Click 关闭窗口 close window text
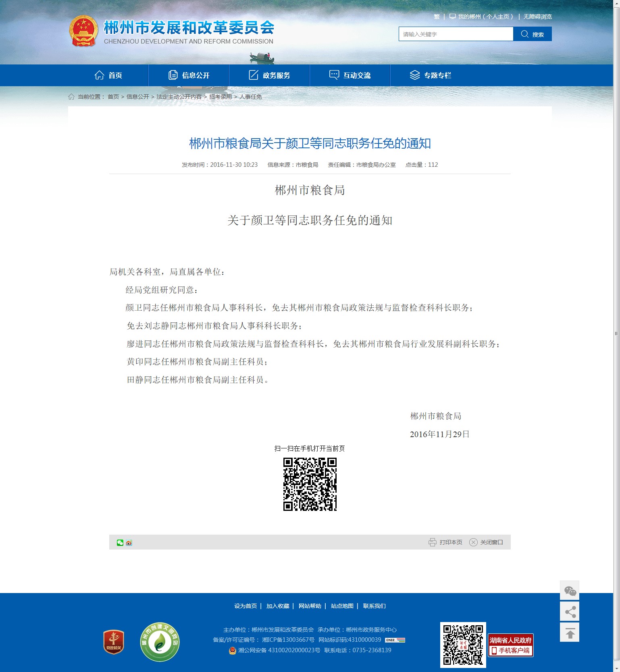Image resolution: width=620 pixels, height=672 pixels. point(491,542)
